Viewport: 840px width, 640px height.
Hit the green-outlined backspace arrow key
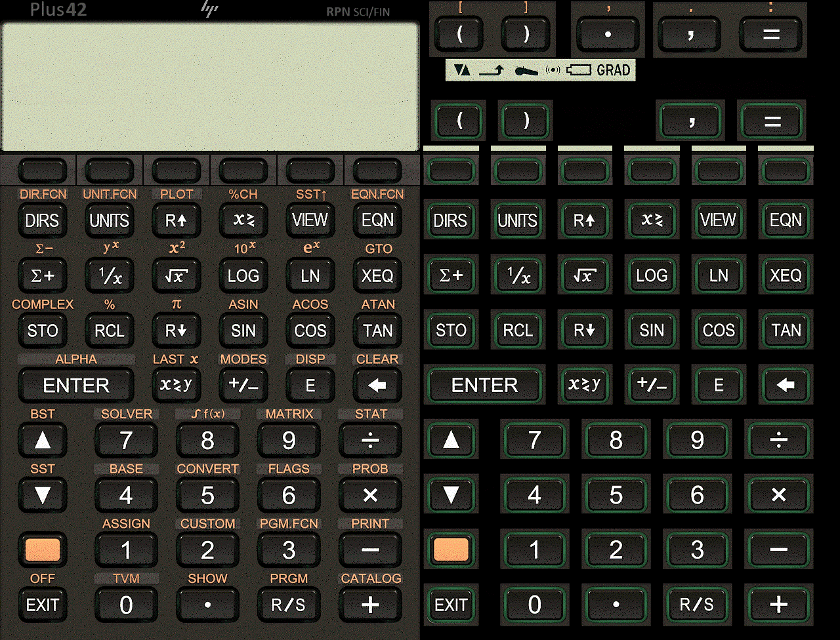(786, 385)
